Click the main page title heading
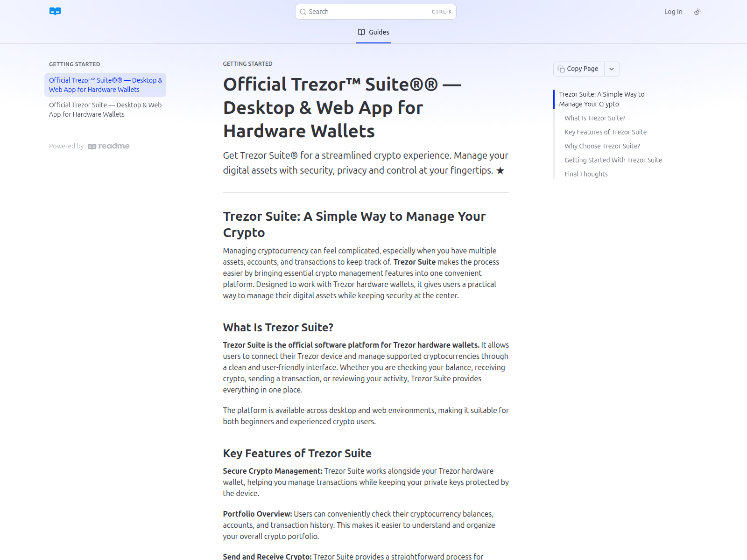This screenshot has height=560, width=747. coord(342,108)
